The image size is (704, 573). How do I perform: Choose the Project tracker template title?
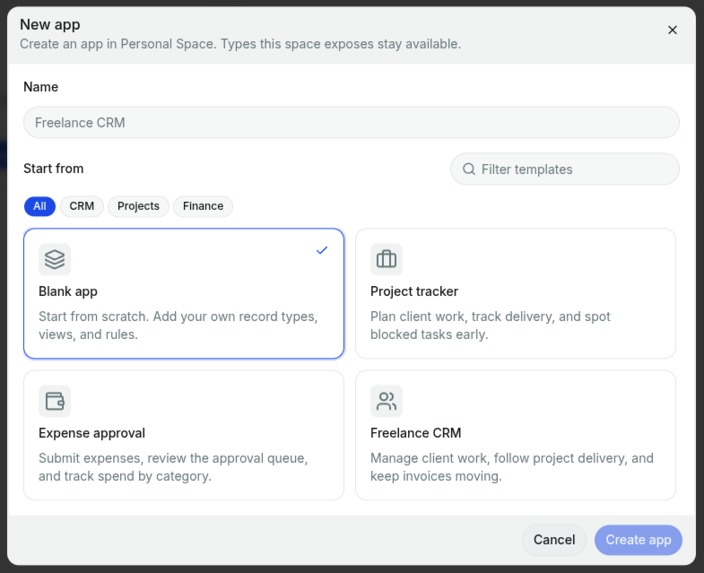pos(414,291)
